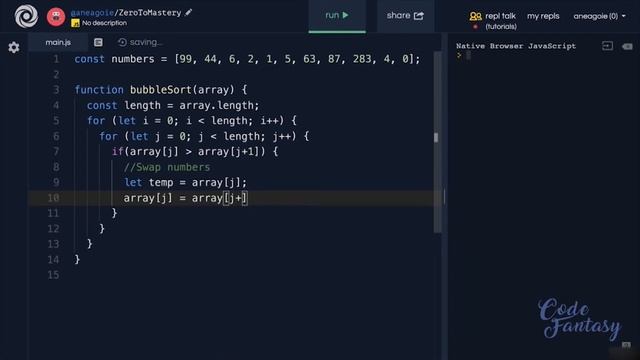Open the settings gear in the sidebar
Screen dimensions: 640x360
point(13,47)
